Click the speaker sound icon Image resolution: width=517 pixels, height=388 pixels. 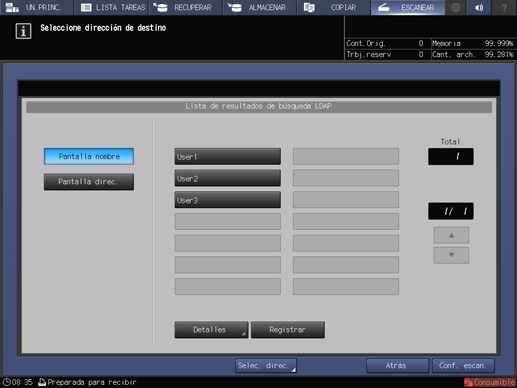479,7
